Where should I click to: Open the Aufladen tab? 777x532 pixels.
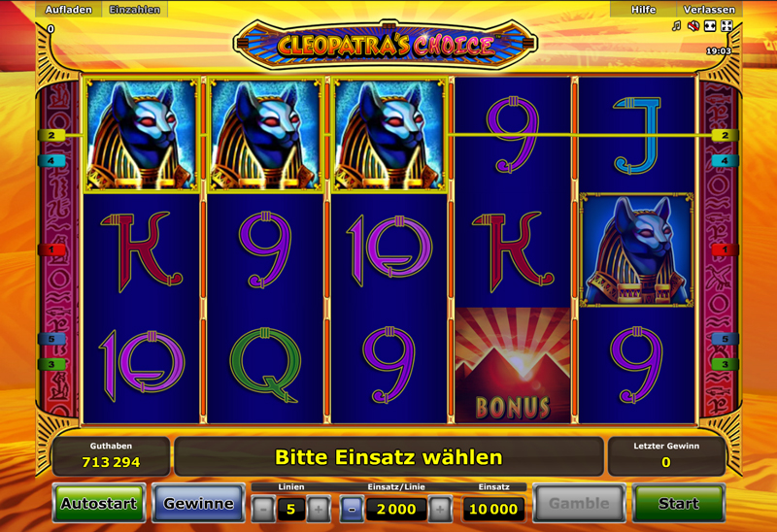coord(68,10)
